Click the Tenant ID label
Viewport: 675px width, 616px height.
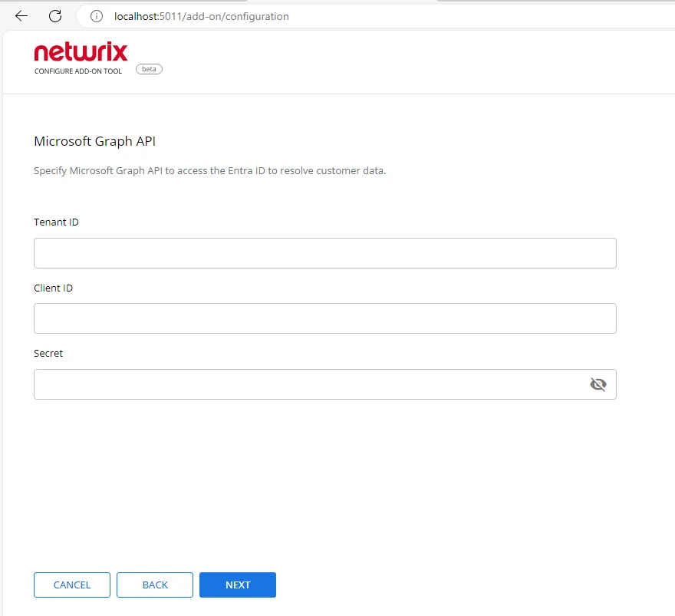(x=57, y=222)
